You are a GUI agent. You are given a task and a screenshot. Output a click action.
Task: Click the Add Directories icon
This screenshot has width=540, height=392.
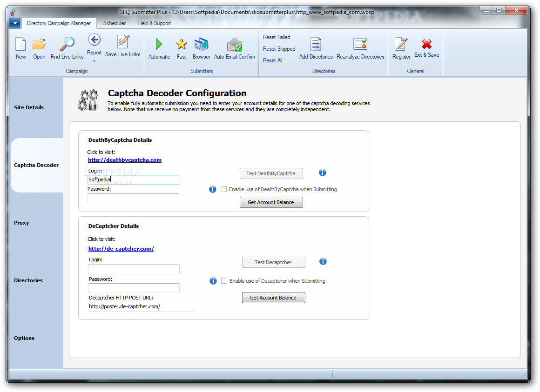[x=316, y=44]
